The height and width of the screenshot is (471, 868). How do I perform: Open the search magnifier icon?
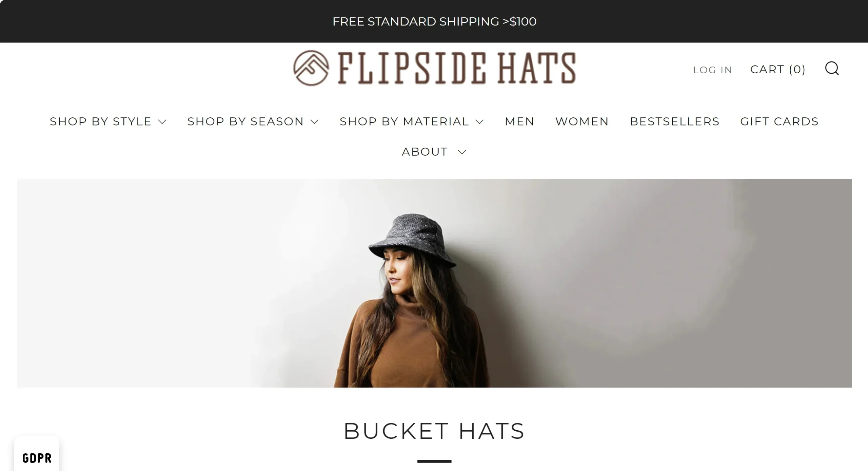(x=832, y=68)
